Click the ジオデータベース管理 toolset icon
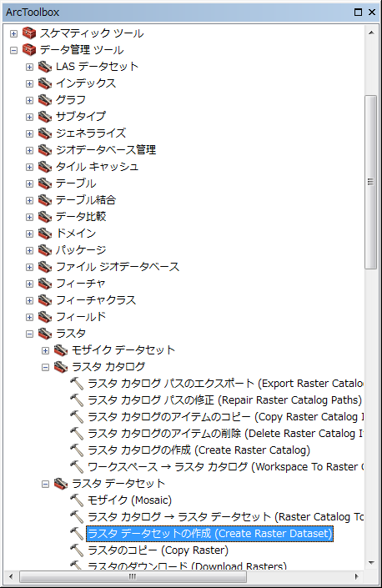The image size is (382, 588). click(x=45, y=150)
